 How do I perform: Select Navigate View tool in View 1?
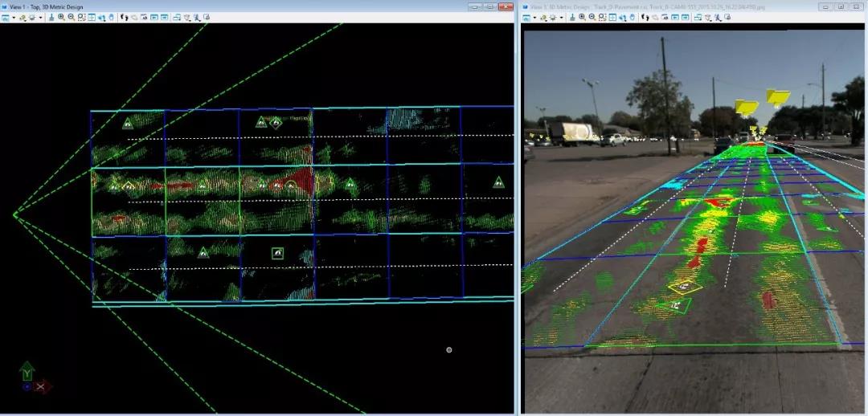pyautogui.click(x=144, y=17)
